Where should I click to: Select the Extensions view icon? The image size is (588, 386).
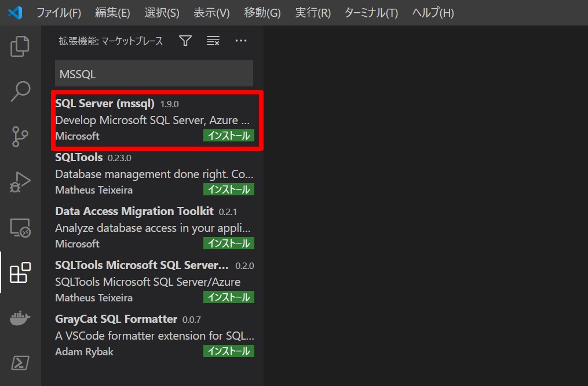point(20,273)
